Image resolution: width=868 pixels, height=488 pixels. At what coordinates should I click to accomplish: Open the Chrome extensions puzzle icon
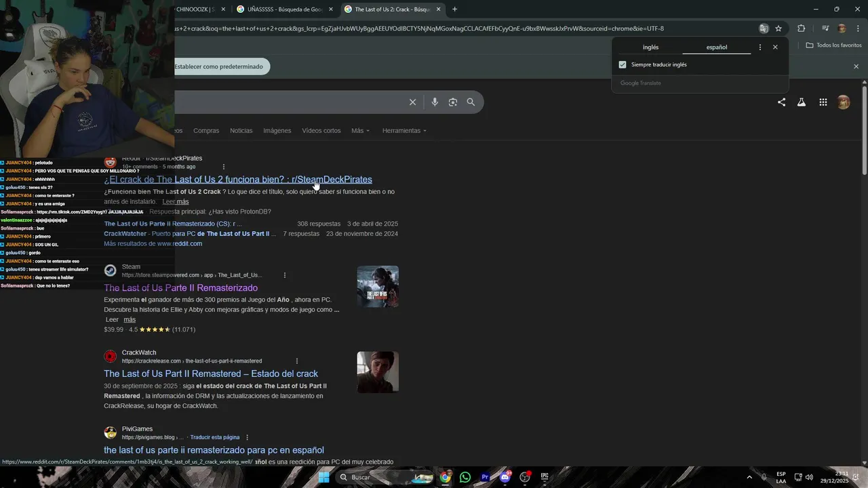801,28
